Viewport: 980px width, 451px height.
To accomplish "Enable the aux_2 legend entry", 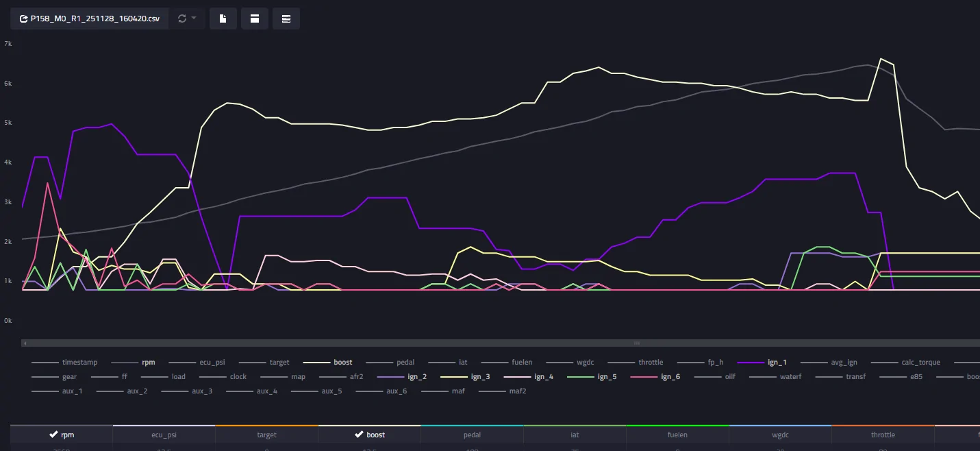I will pyautogui.click(x=122, y=391).
